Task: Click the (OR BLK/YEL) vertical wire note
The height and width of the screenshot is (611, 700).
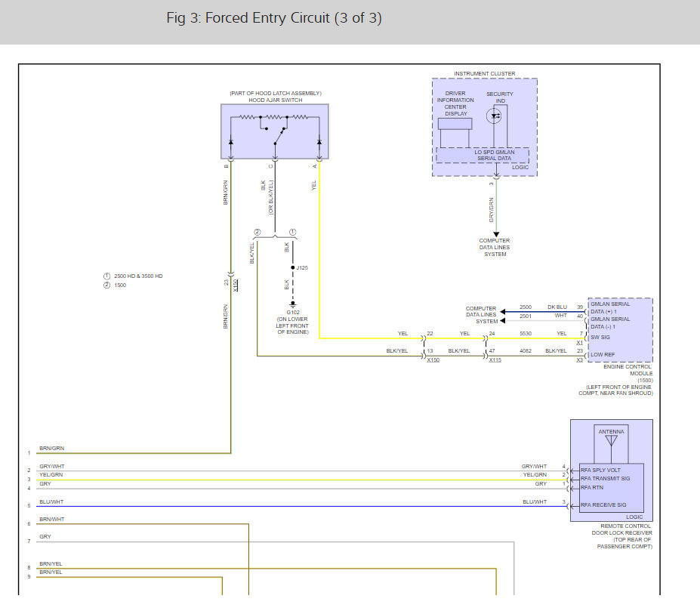Action: coord(270,197)
